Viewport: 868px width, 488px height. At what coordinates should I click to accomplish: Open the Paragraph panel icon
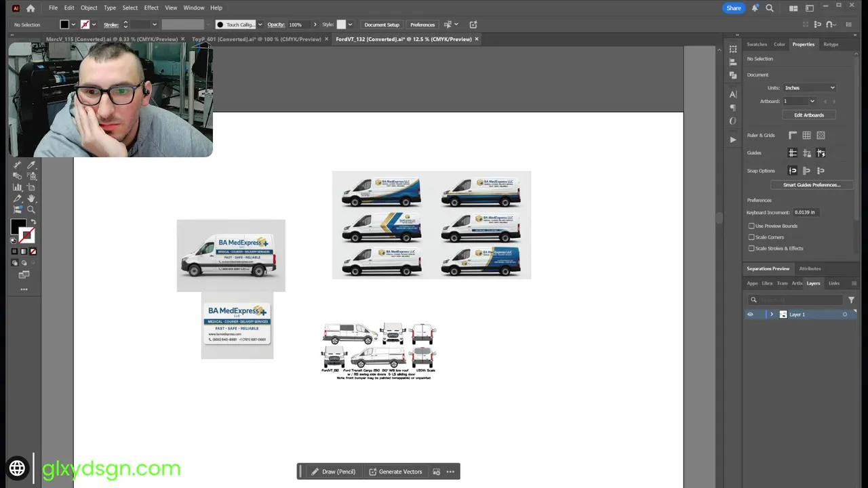[x=733, y=108]
